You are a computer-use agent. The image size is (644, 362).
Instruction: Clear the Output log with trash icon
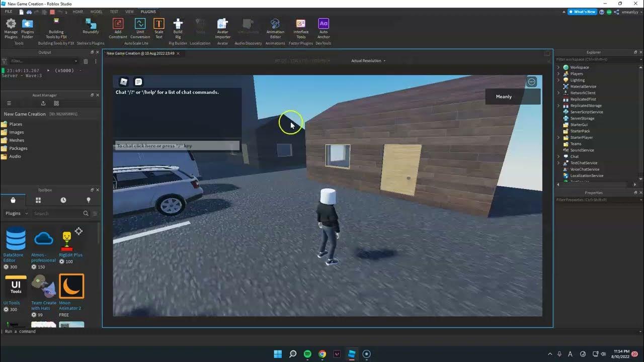coord(86,61)
